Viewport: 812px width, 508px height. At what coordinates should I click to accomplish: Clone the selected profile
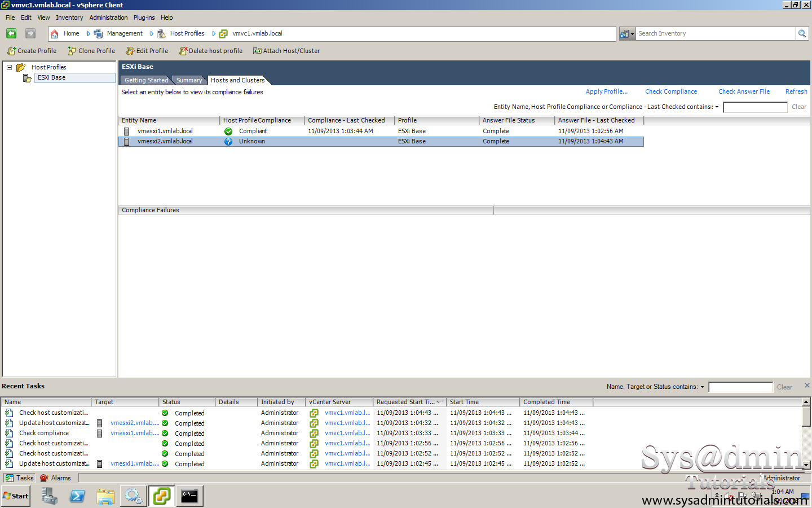pos(91,51)
